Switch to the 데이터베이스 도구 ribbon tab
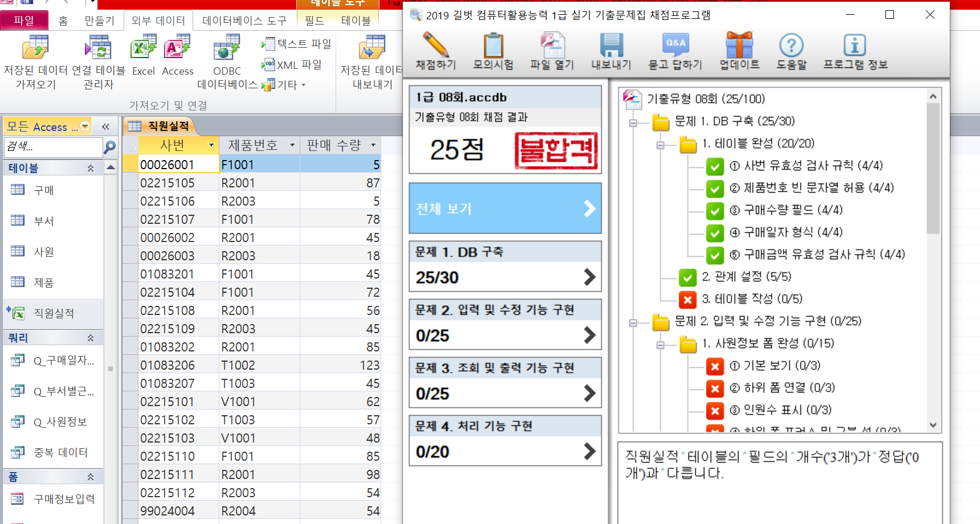Image resolution: width=980 pixels, height=524 pixels. 244,21
